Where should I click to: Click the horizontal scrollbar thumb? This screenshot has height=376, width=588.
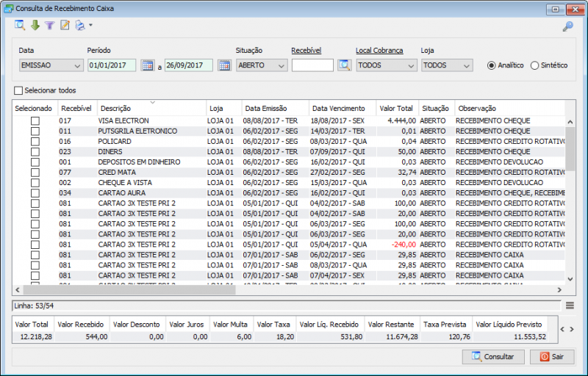[129, 290]
